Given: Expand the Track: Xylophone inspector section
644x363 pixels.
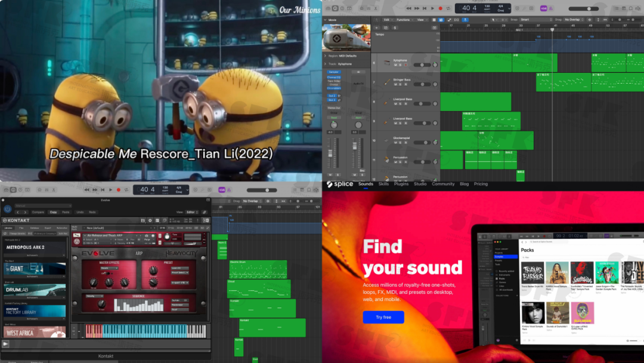Looking at the screenshot, I should pyautogui.click(x=326, y=64).
